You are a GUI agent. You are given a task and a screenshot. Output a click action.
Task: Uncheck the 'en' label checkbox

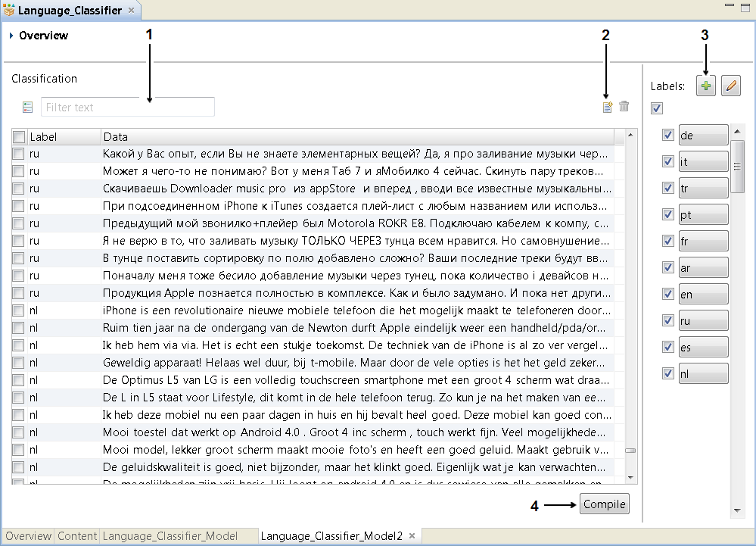point(667,295)
